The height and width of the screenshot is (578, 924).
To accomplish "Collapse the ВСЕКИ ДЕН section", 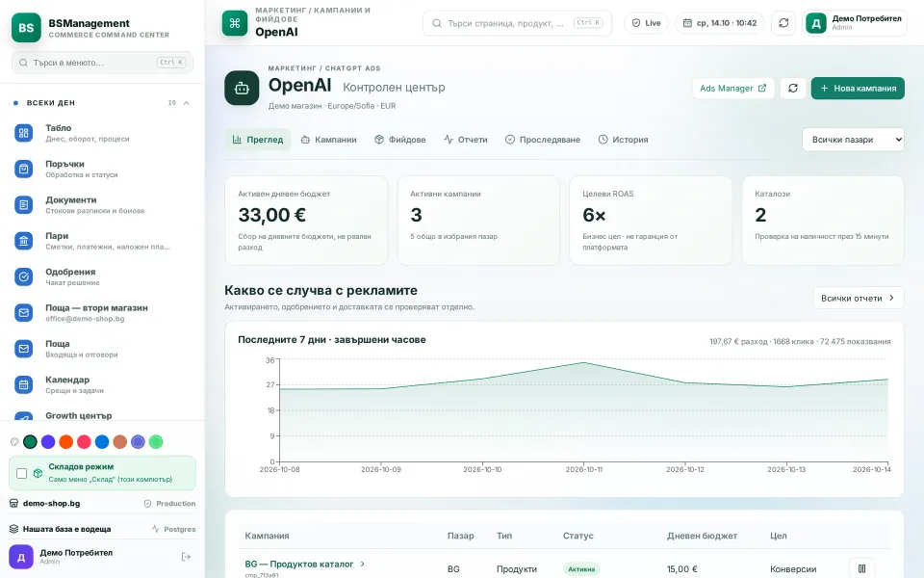I will coord(186,103).
